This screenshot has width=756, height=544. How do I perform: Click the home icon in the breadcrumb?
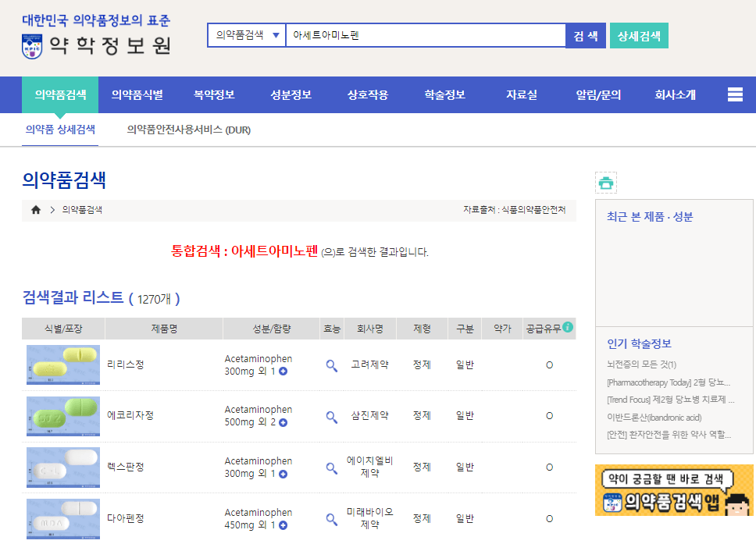35,210
